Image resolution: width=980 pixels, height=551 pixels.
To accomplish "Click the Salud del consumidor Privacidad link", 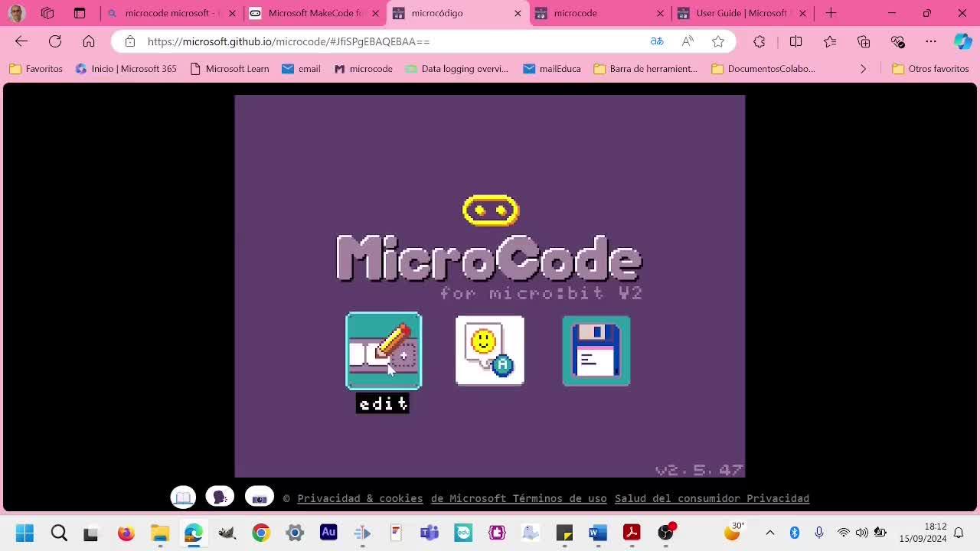I will pyautogui.click(x=712, y=498).
